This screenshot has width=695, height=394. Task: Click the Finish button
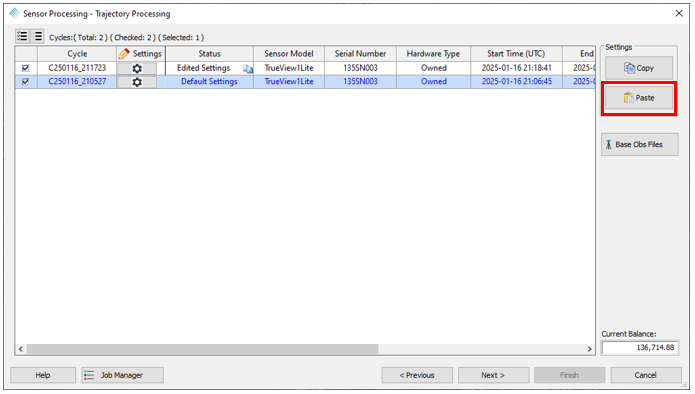coord(570,375)
